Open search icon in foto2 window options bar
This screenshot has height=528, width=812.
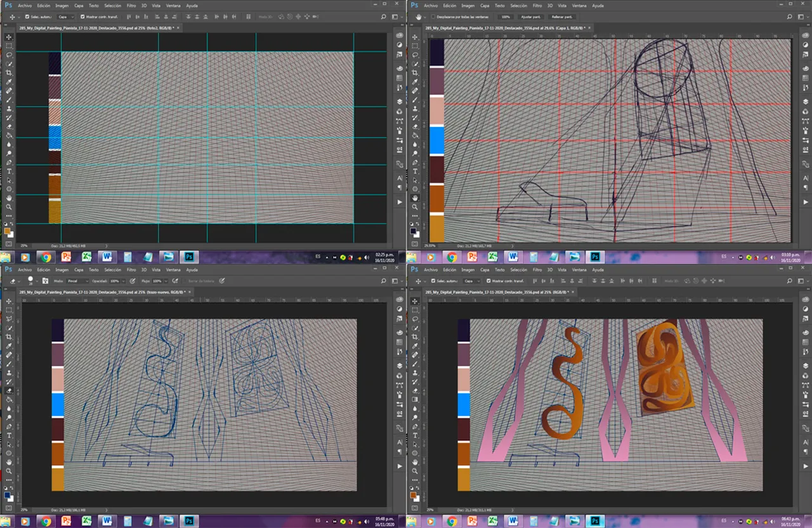384,16
